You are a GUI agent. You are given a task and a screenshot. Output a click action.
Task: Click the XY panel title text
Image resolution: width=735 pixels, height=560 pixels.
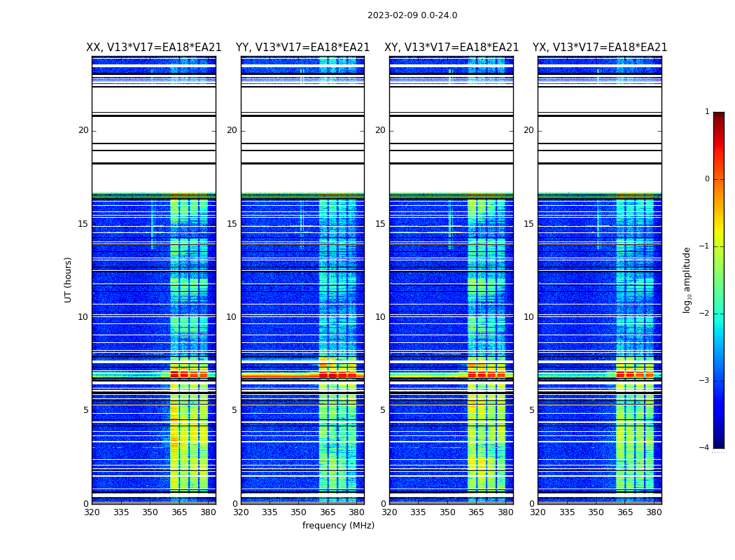click(451, 48)
